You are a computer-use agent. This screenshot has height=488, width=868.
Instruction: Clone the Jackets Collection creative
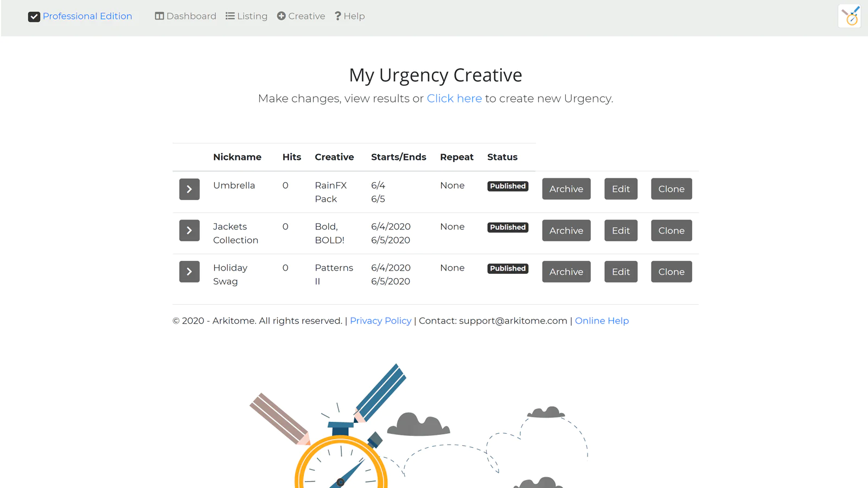tap(672, 230)
